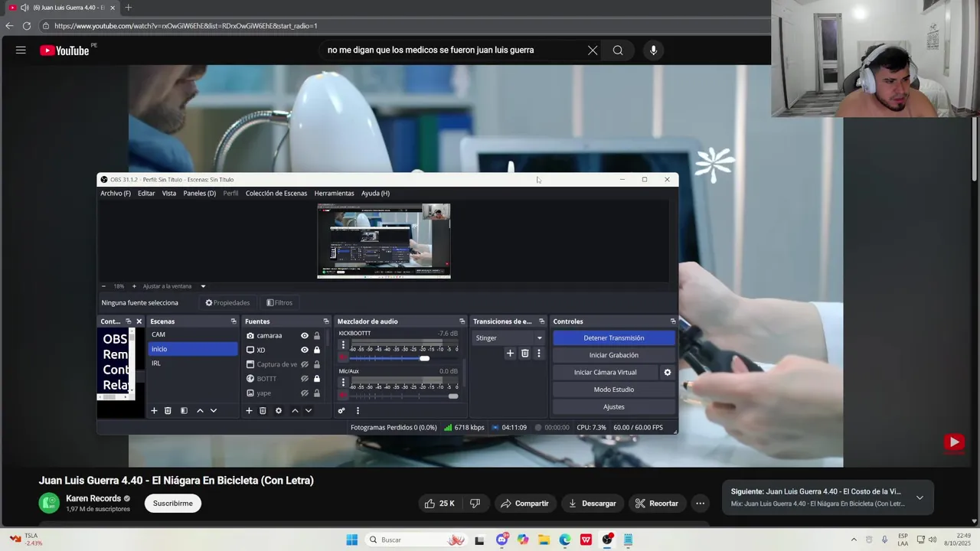This screenshot has width=980, height=551.
Task: Toggle visibility of XD source
Action: pyautogui.click(x=305, y=350)
